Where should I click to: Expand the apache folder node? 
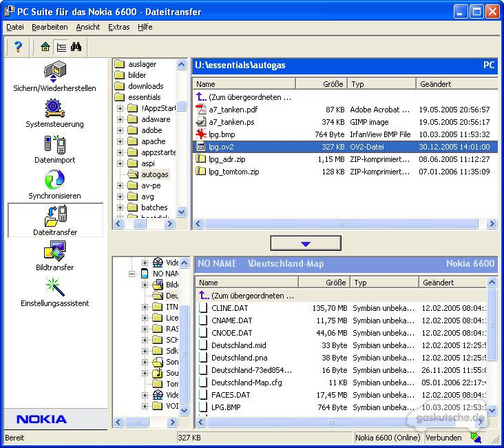120,141
